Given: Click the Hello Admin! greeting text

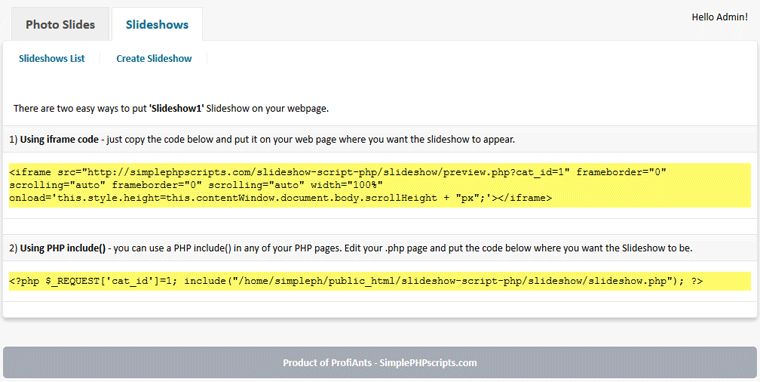Looking at the screenshot, I should click(x=720, y=17).
